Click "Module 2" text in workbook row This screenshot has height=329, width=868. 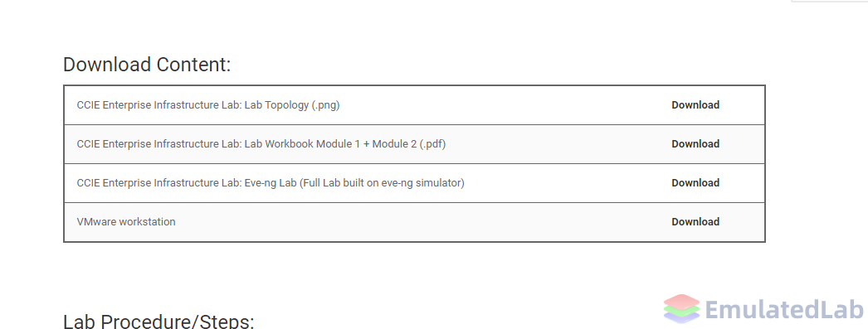point(394,143)
